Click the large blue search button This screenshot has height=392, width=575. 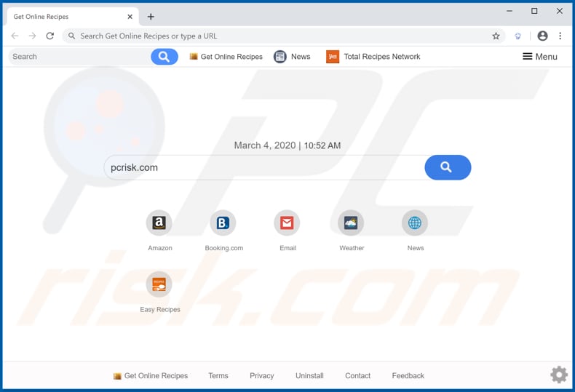point(448,167)
